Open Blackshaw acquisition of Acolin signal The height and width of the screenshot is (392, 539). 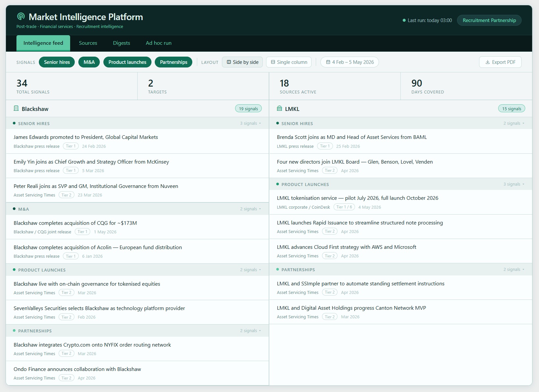137,251
